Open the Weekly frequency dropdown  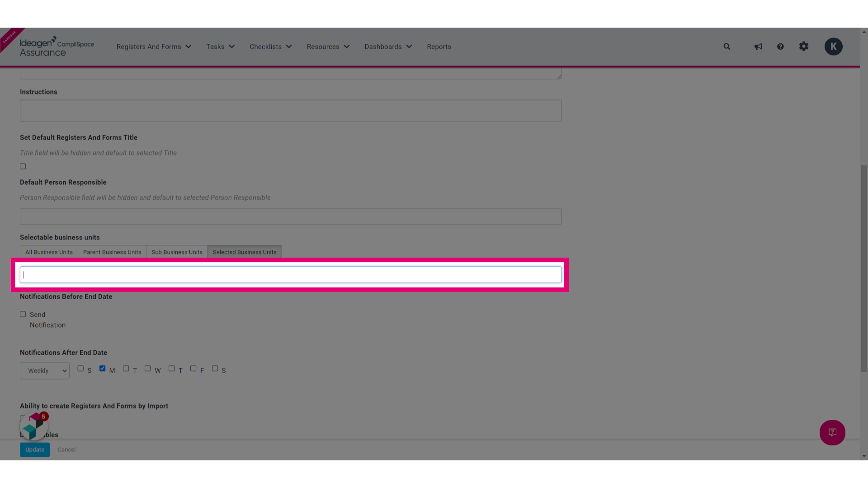[45, 371]
